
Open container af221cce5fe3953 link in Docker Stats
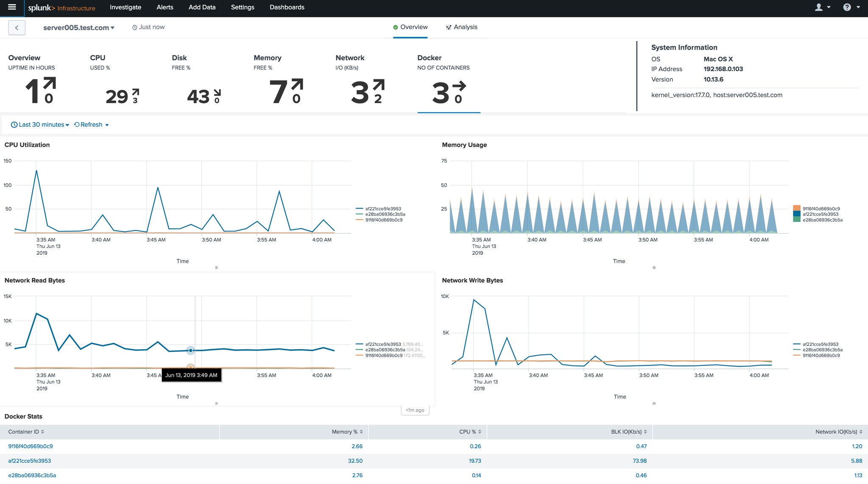point(30,461)
